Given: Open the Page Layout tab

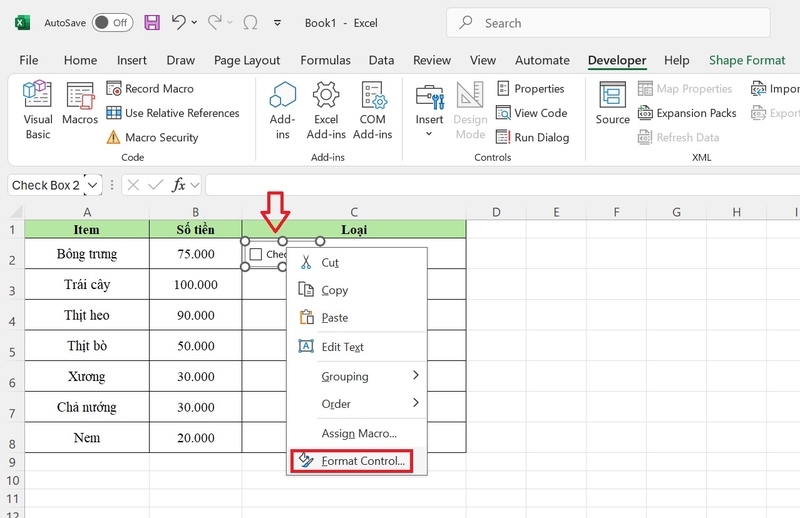Looking at the screenshot, I should pos(247,60).
